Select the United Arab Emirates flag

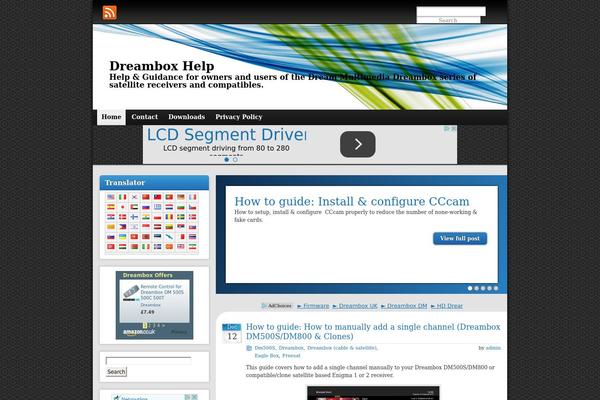coord(134,207)
